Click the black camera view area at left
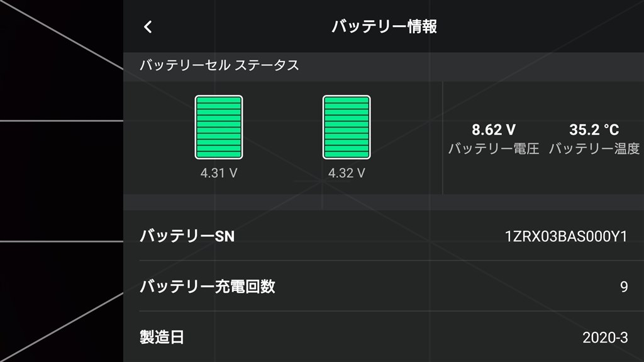 click(x=62, y=181)
